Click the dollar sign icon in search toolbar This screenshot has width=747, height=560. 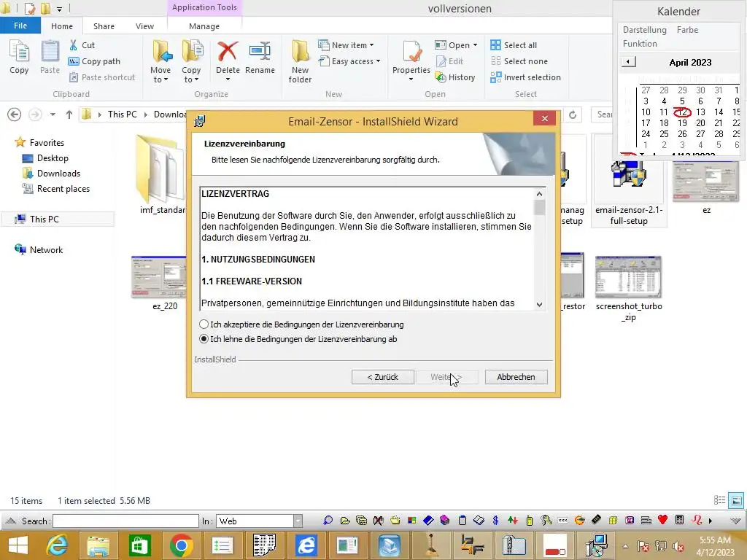point(495,521)
